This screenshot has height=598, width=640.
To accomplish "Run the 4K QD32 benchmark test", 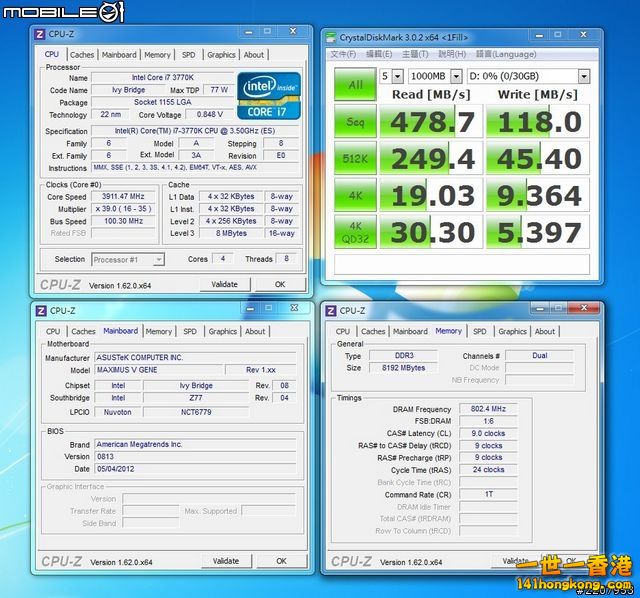I will (355, 233).
